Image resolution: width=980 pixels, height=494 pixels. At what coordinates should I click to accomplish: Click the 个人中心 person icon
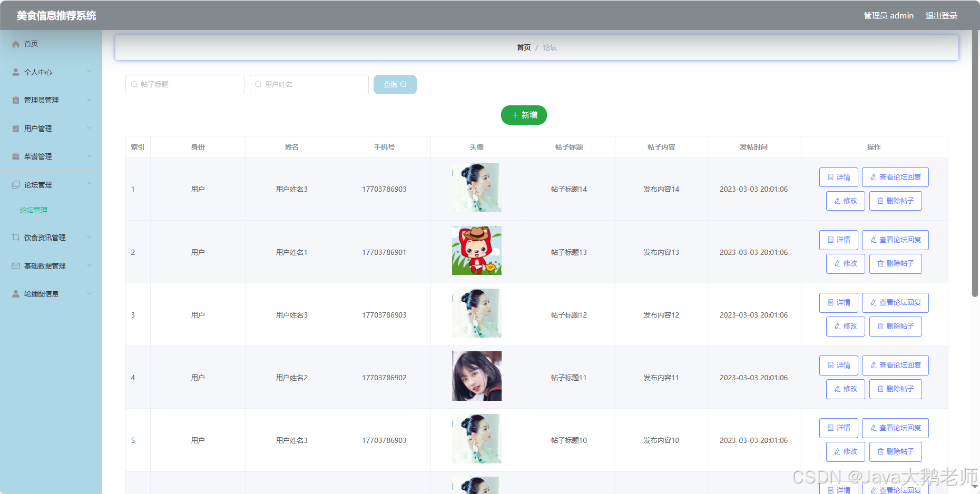[15, 72]
